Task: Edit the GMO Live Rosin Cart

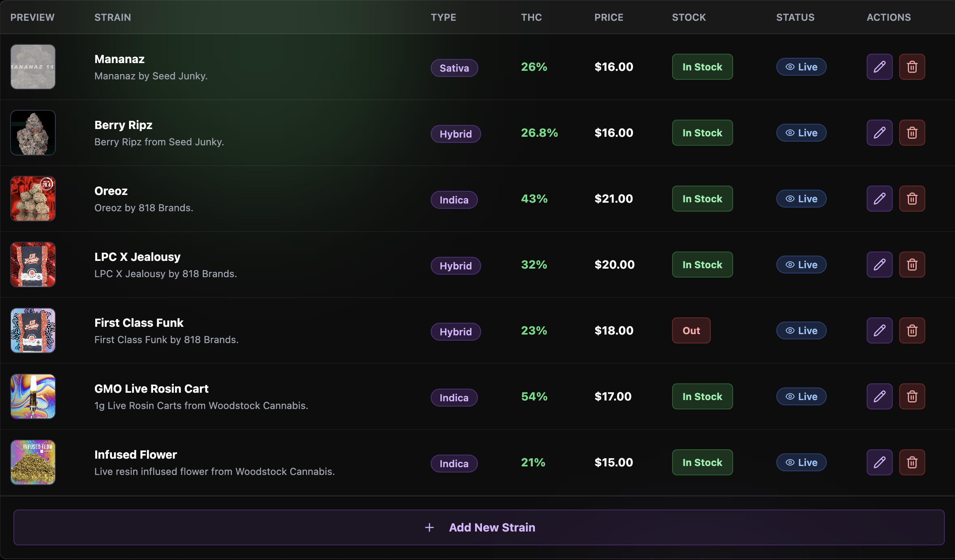Action: pos(879,396)
